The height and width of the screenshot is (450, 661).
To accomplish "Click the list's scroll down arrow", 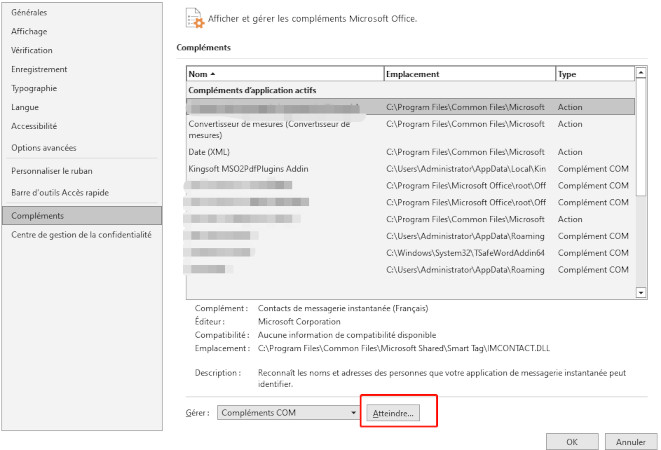I will 641,292.
